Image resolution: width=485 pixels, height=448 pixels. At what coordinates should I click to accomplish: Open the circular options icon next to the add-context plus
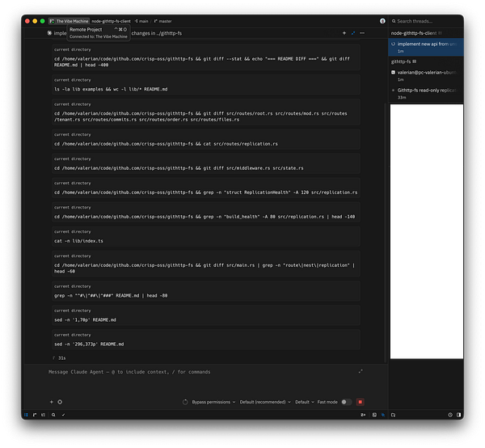60,402
